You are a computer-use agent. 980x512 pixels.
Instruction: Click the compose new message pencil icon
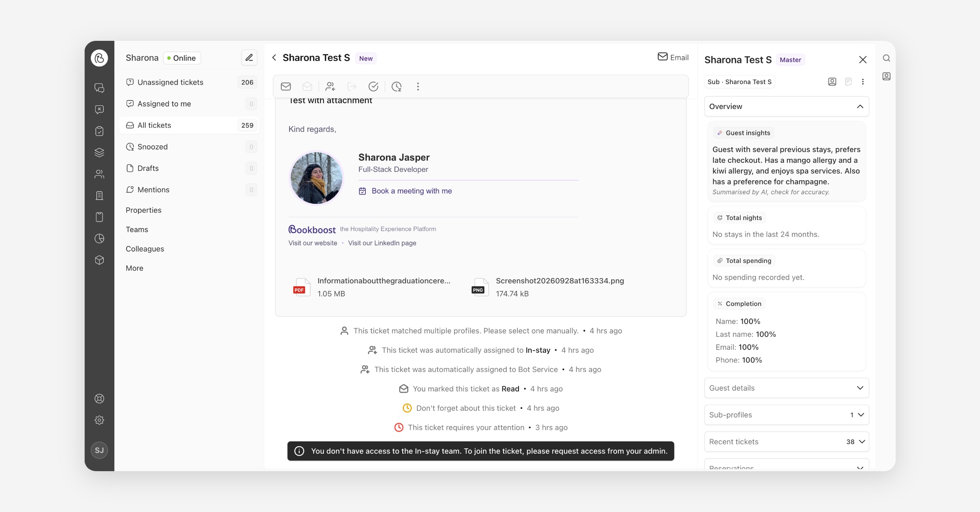249,58
